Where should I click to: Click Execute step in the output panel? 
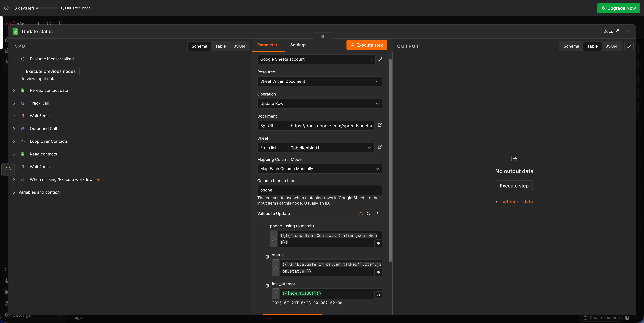(514, 186)
